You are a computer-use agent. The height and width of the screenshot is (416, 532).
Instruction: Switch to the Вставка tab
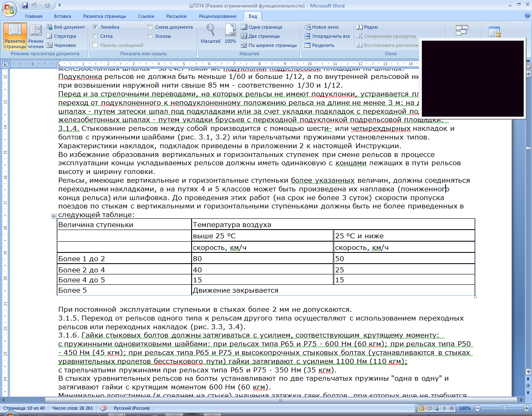(62, 16)
